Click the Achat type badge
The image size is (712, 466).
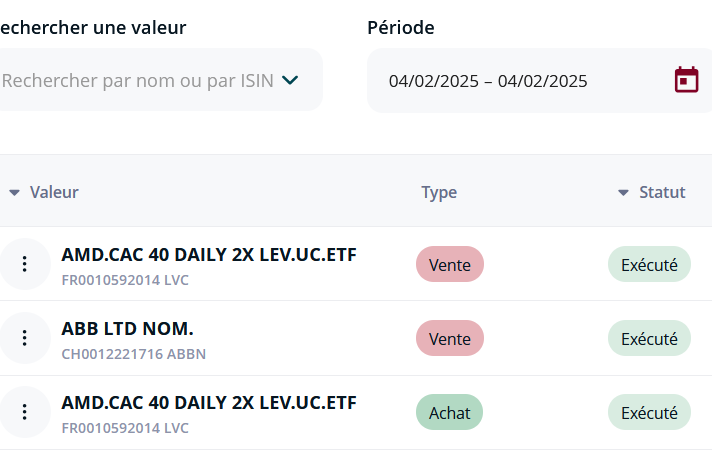tap(450, 412)
